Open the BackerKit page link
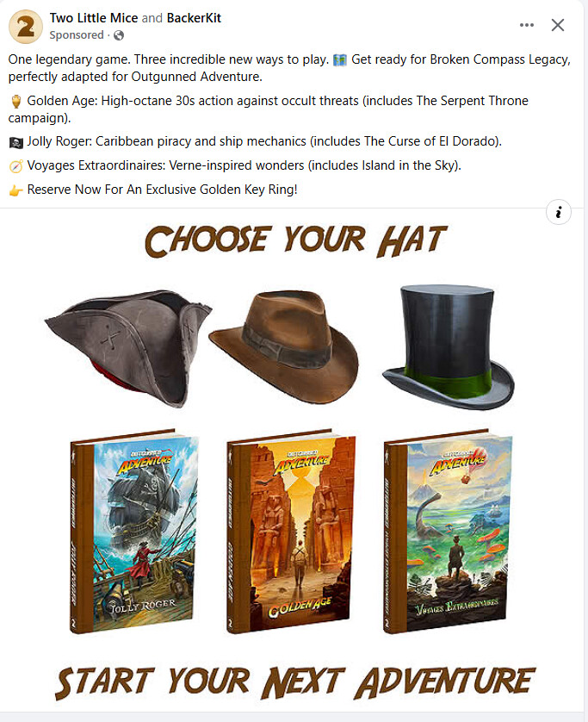The width and height of the screenshot is (588, 722). tap(194, 18)
